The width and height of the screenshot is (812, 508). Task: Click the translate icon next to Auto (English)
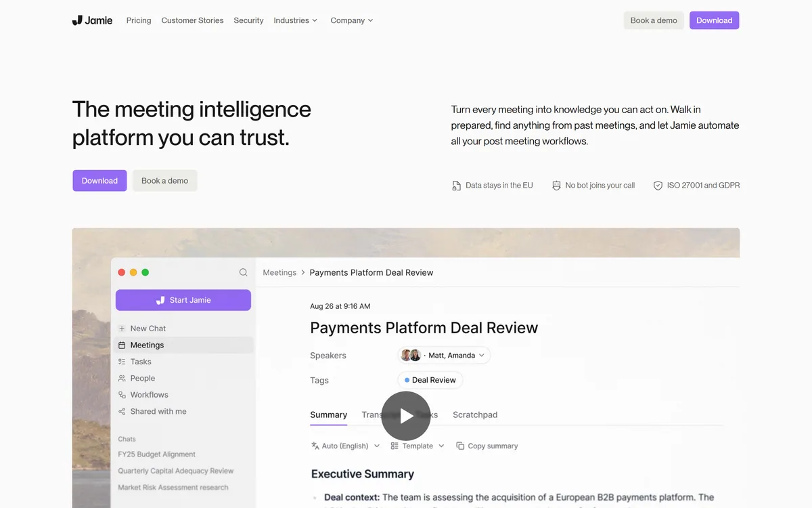tap(315, 446)
